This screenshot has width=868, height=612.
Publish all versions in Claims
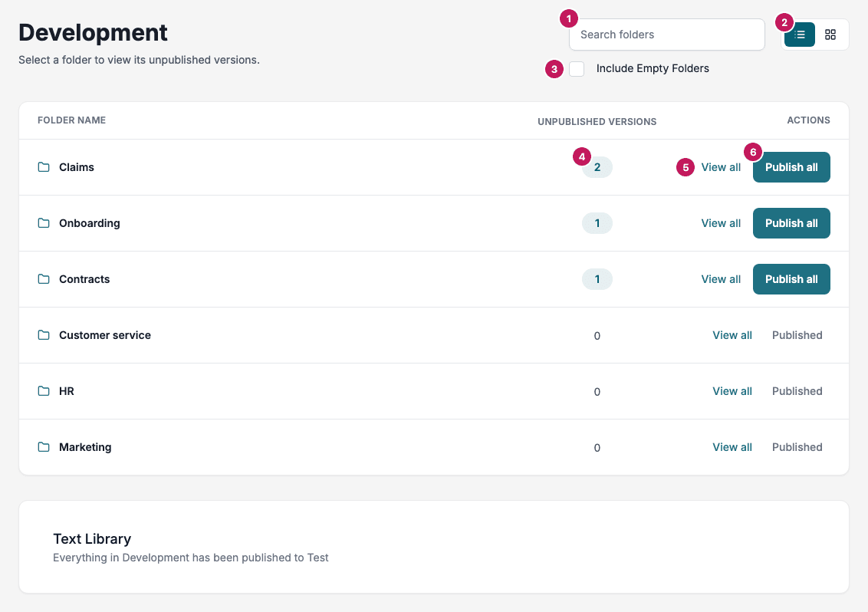tap(791, 167)
